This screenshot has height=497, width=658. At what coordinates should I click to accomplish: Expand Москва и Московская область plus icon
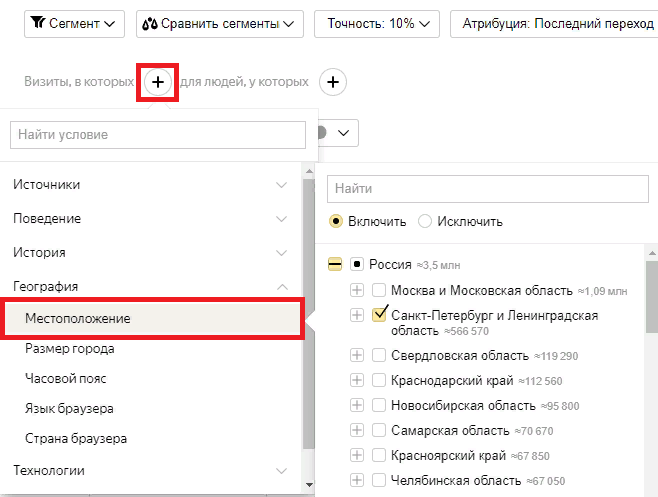click(357, 290)
